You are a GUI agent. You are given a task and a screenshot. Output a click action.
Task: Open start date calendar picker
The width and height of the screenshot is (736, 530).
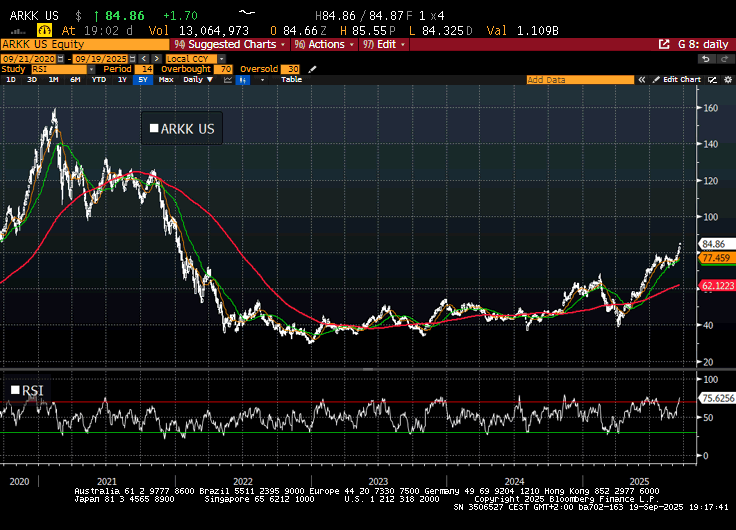pyautogui.click(x=60, y=59)
